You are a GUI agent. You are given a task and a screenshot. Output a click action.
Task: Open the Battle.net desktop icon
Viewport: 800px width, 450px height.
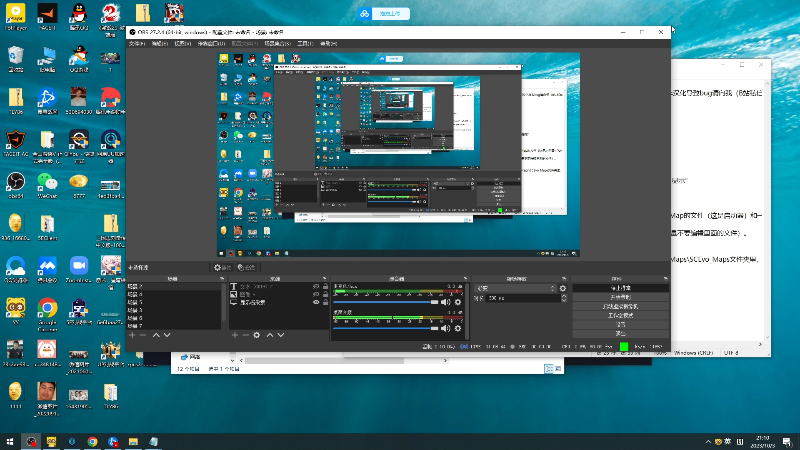47,100
